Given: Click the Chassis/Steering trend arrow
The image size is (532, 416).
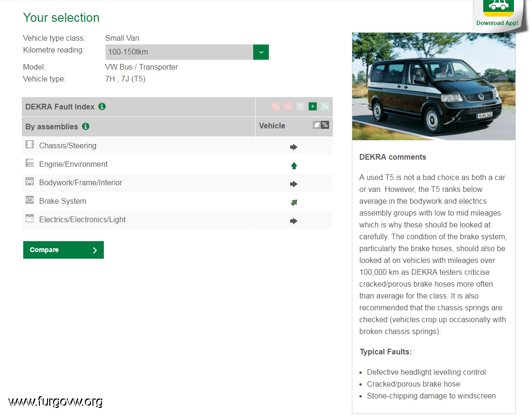Looking at the screenshot, I should [294, 147].
